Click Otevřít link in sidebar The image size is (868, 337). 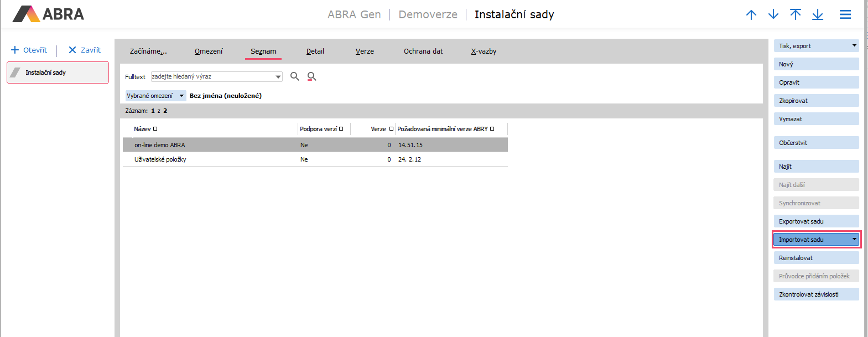35,50
